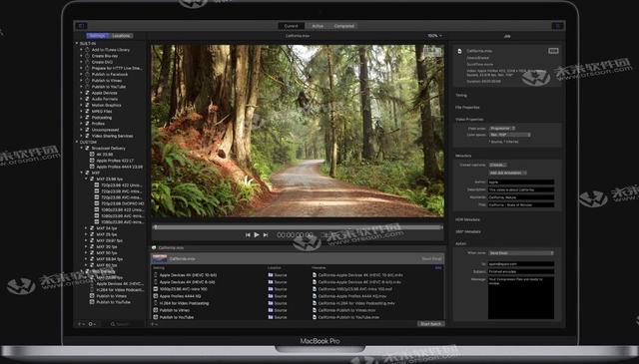The image size is (639, 364).
Task: Expand the MXF 25 fps group
Action: point(86,234)
